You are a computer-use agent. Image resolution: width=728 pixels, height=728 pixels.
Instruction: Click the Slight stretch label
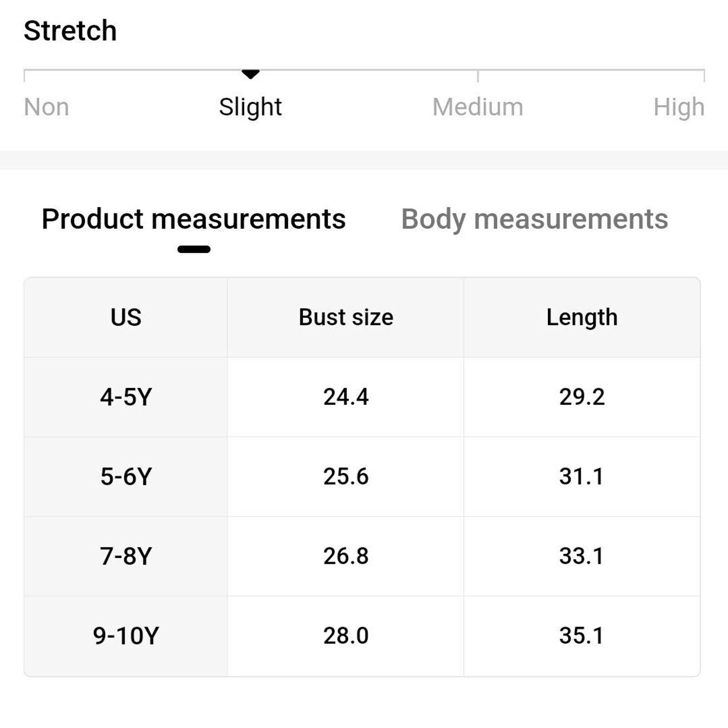click(x=250, y=107)
